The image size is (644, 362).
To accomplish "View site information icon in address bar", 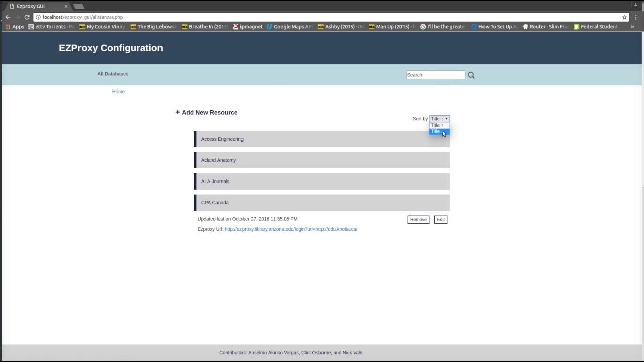I will pyautogui.click(x=38, y=17).
